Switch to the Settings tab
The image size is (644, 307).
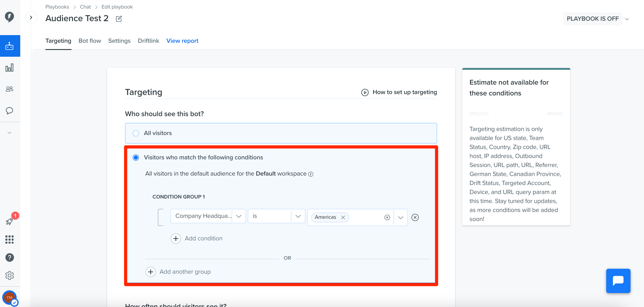click(119, 41)
